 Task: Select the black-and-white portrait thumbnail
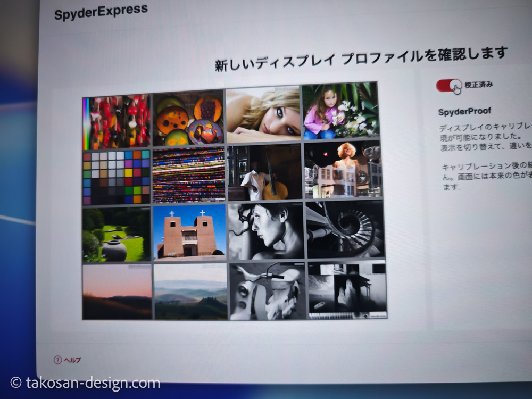tap(264, 231)
